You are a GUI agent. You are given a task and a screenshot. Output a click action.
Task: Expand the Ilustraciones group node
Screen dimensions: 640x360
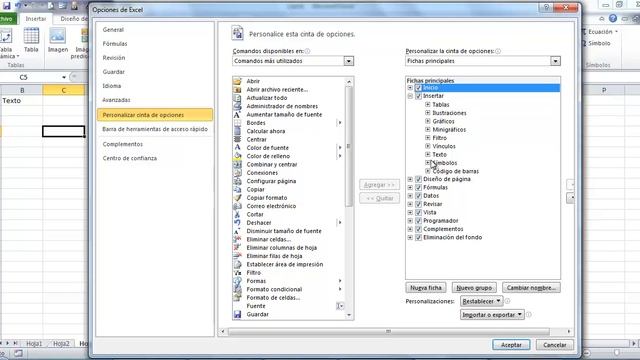[x=428, y=113]
